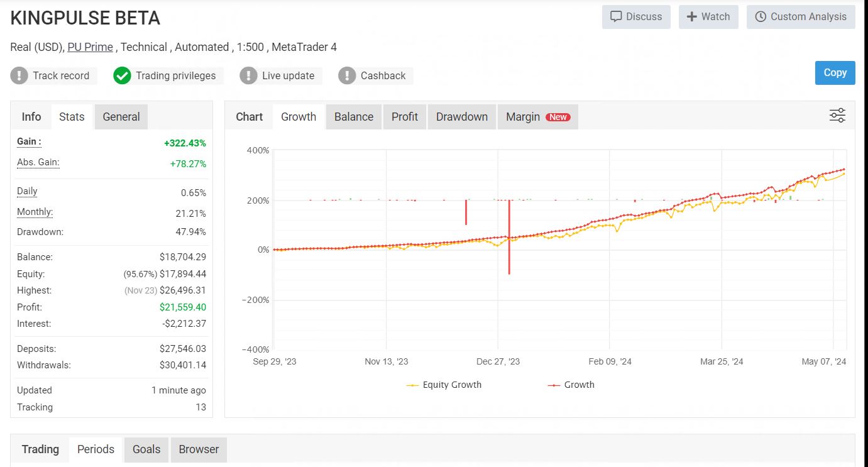Open Custom Analysis with the clock button
868x467 pixels.
click(801, 17)
